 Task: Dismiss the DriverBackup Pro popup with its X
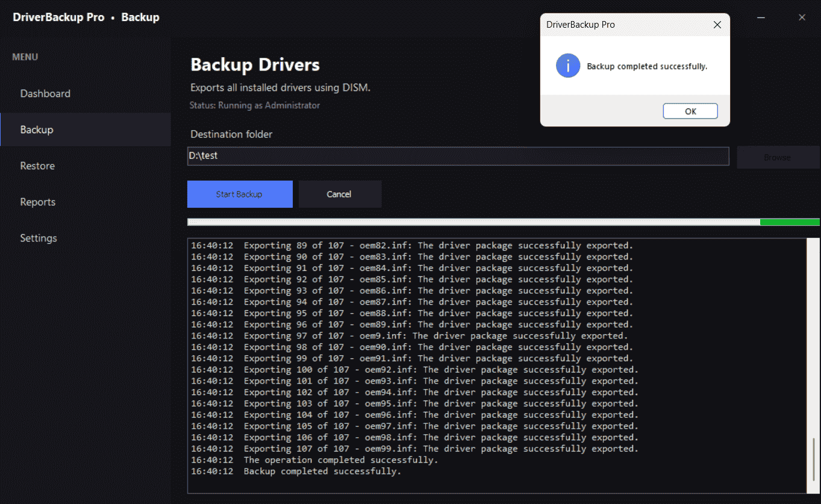coord(717,25)
